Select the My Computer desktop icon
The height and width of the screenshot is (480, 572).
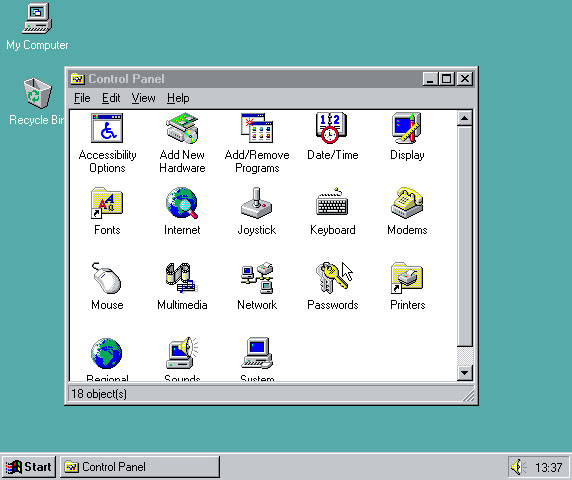coord(37,18)
